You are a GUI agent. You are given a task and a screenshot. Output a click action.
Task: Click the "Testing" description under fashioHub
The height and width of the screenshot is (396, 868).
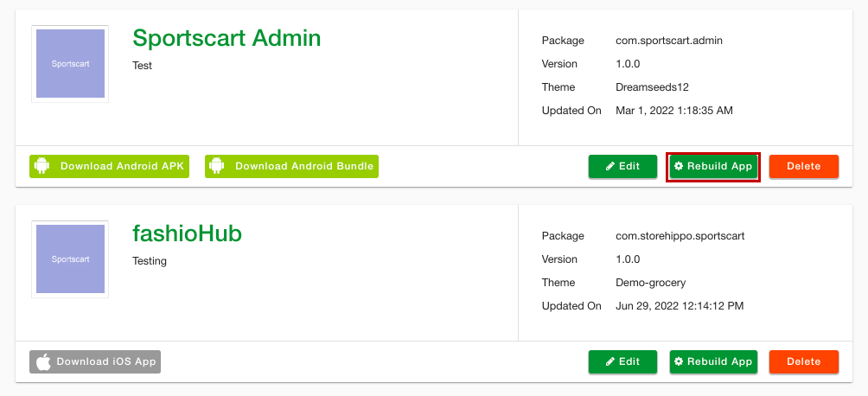click(150, 261)
